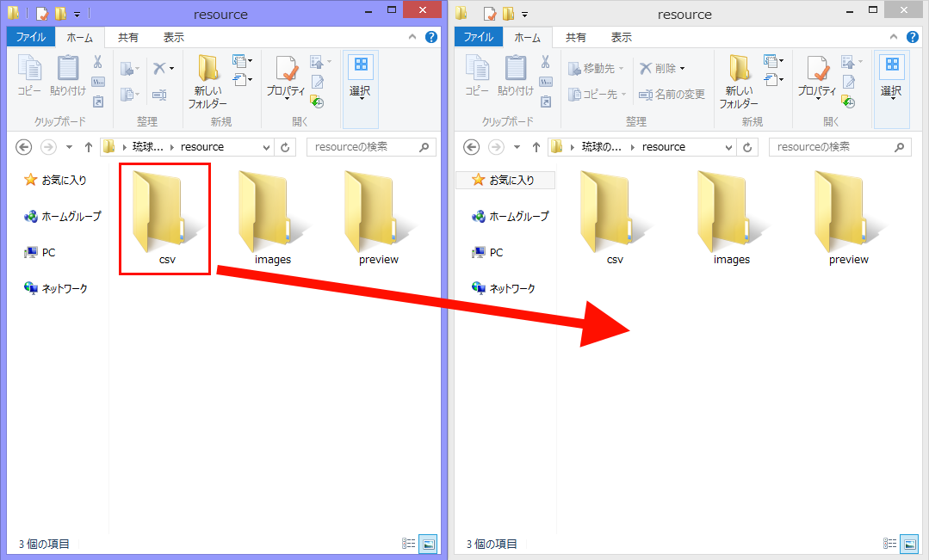Open ファイル tab in right window
The height and width of the screenshot is (560, 929).
tap(479, 37)
